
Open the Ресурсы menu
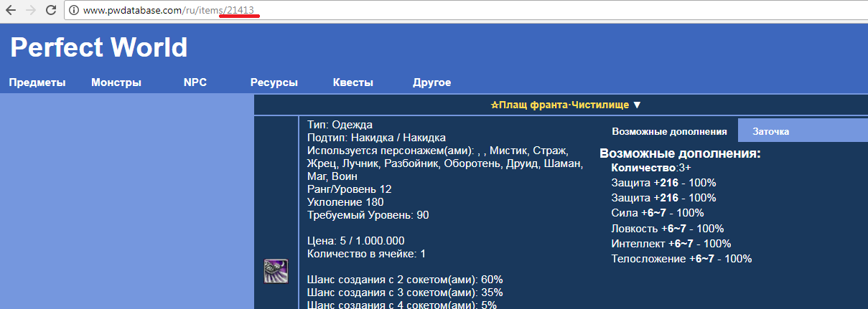(274, 82)
